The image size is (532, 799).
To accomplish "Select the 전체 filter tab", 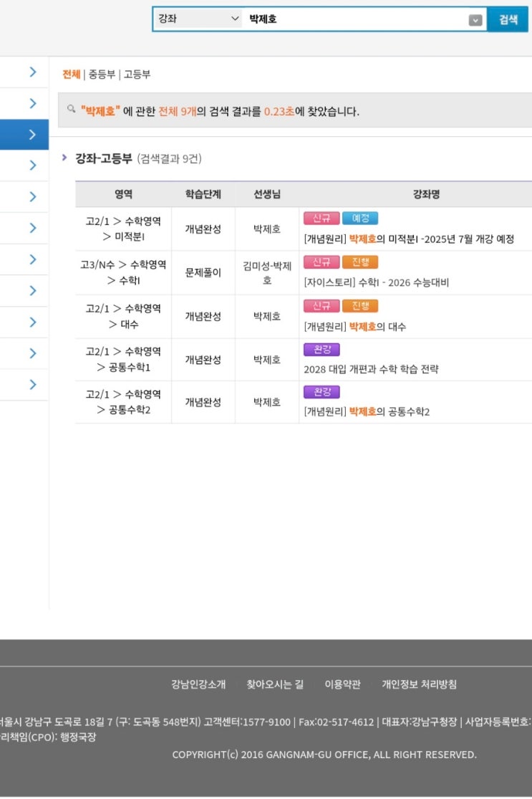I will [71, 74].
